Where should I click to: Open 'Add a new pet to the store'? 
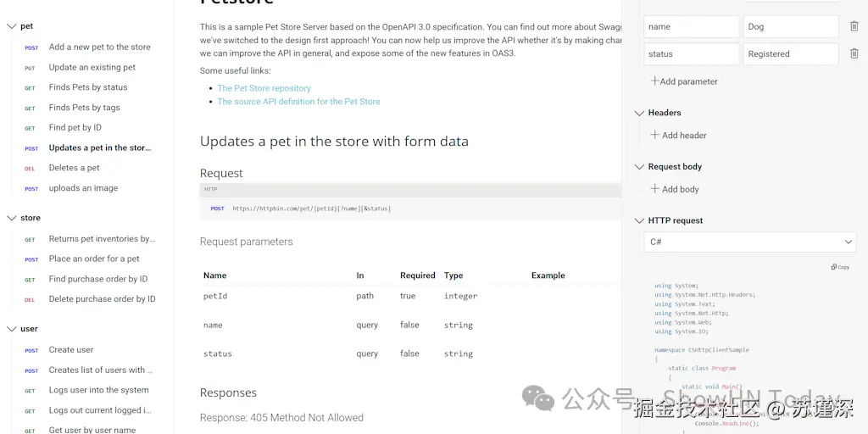(99, 47)
